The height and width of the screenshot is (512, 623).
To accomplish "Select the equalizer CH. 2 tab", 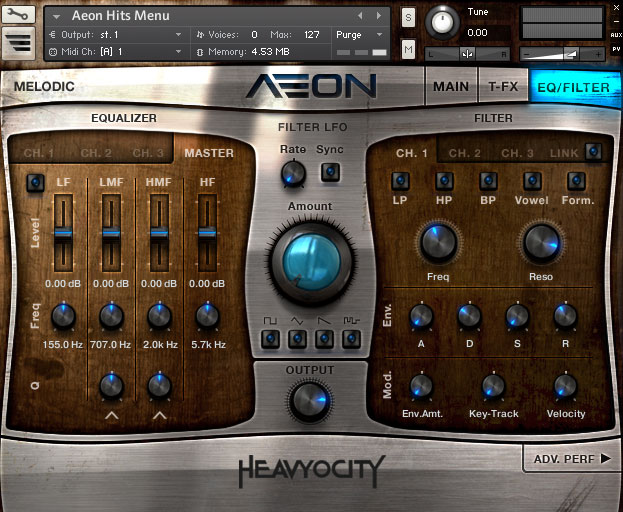I will click(x=96, y=153).
